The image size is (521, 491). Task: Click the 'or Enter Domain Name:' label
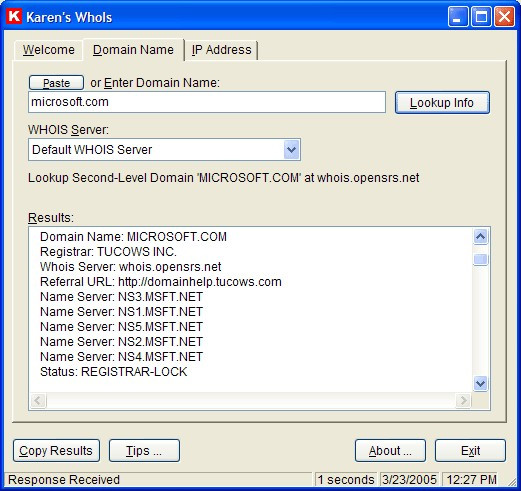pyautogui.click(x=155, y=83)
